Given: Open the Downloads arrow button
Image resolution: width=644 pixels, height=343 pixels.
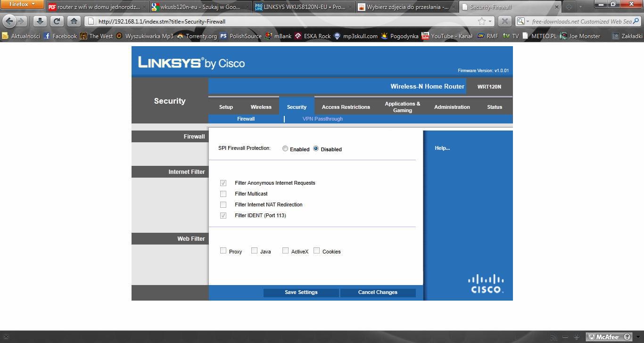Looking at the screenshot, I should pos(40,21).
